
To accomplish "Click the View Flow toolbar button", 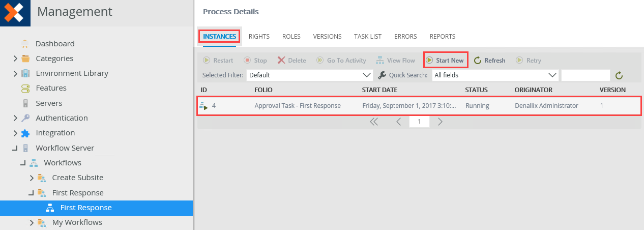I will 396,60.
